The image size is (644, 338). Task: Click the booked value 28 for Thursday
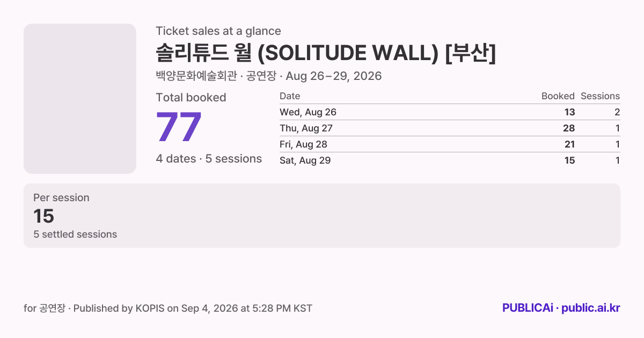569,128
